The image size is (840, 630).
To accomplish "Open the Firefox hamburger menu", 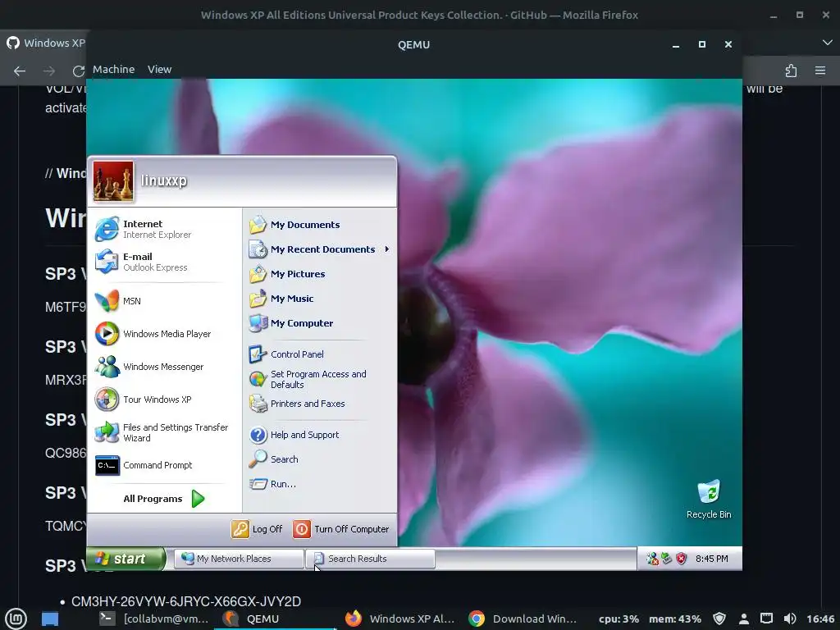I will (x=820, y=71).
